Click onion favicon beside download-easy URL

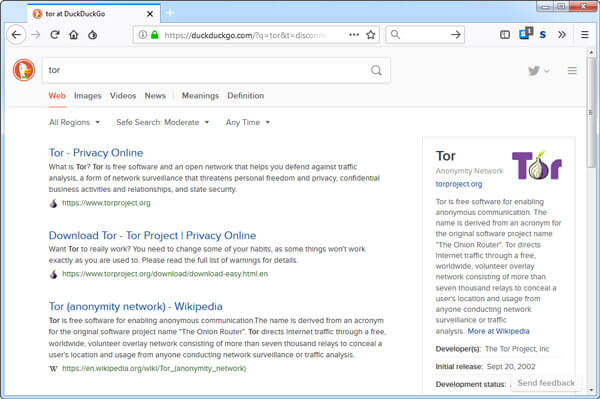click(54, 274)
